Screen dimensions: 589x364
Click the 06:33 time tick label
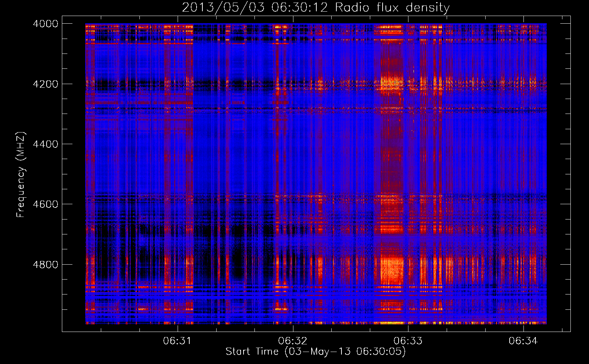tap(408, 341)
